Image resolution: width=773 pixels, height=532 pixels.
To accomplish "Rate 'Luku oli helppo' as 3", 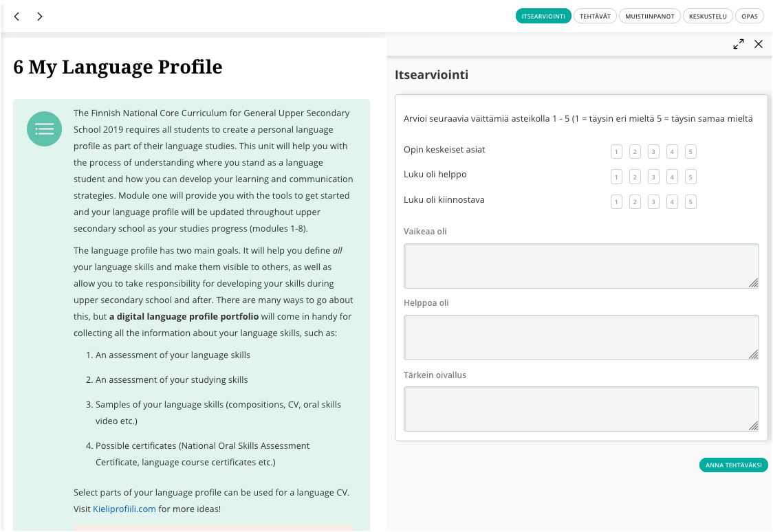I will pyautogui.click(x=654, y=177).
